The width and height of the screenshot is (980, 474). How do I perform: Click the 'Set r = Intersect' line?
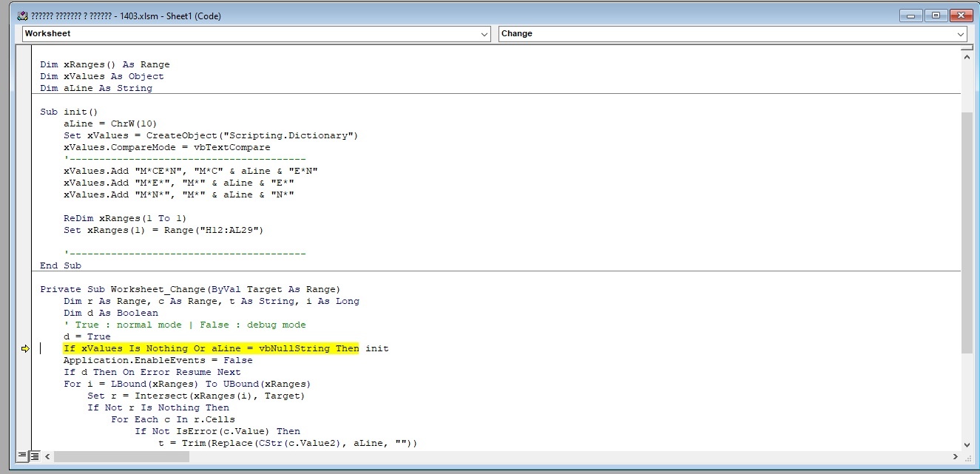[196, 396]
